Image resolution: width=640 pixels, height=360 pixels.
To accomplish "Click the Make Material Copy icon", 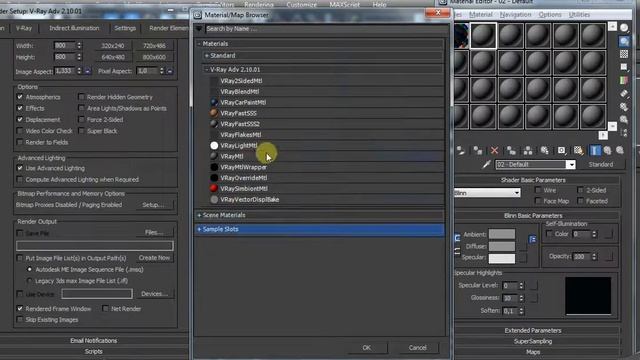I will 511,151.
